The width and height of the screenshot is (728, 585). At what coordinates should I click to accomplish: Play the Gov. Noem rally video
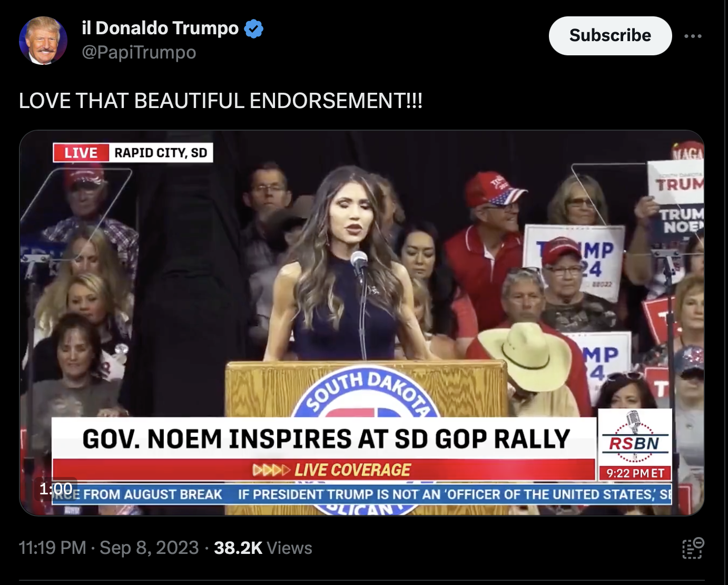click(x=361, y=323)
